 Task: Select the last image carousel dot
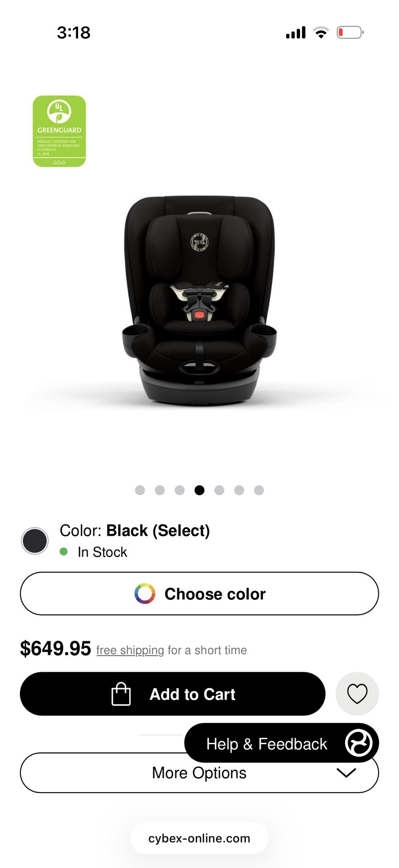259,490
